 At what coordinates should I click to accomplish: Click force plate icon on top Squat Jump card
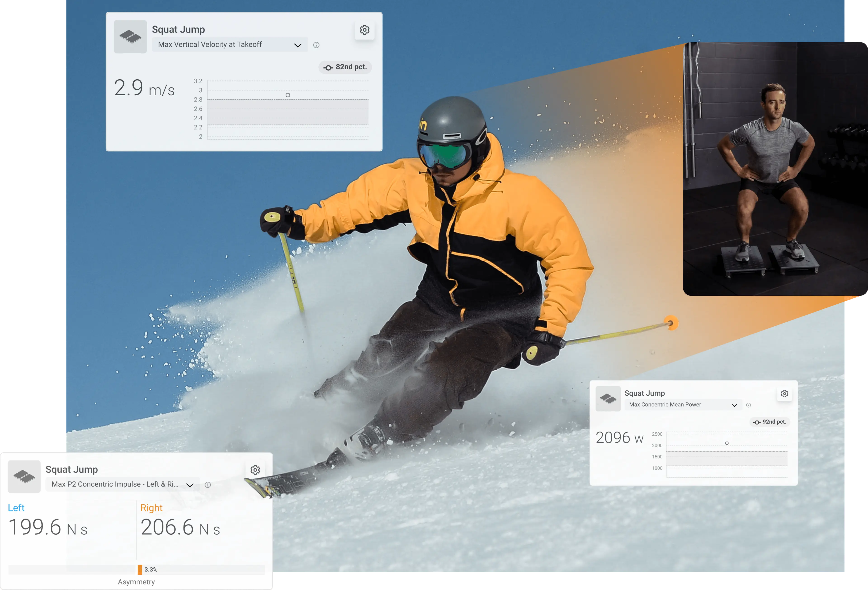130,37
